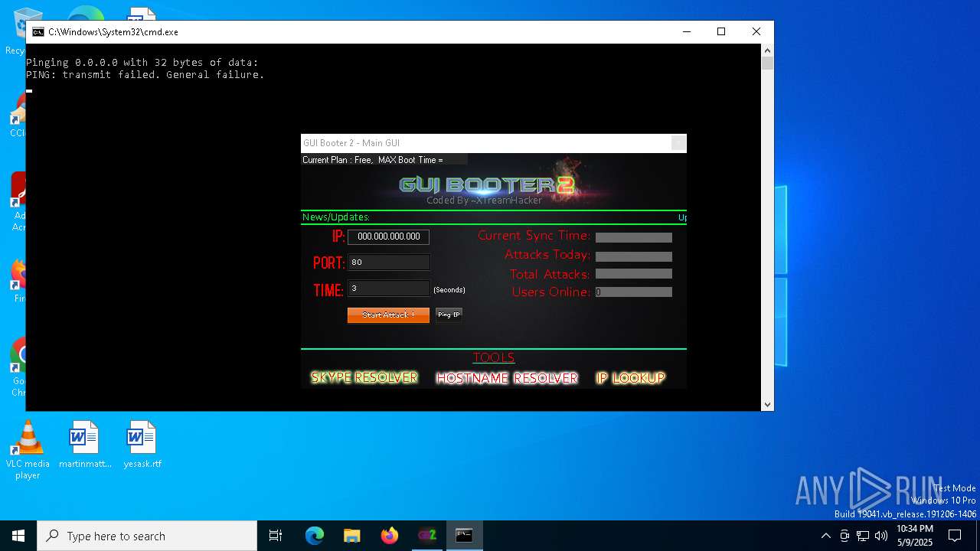Click the TOOLS heading link
This screenshot has width=980, height=551.
coord(494,357)
